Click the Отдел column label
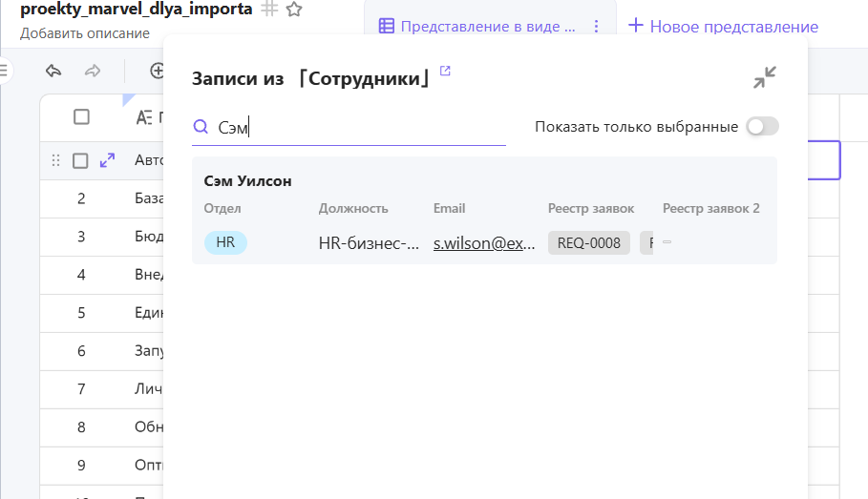Viewport: 868px width, 499px height. click(x=222, y=209)
